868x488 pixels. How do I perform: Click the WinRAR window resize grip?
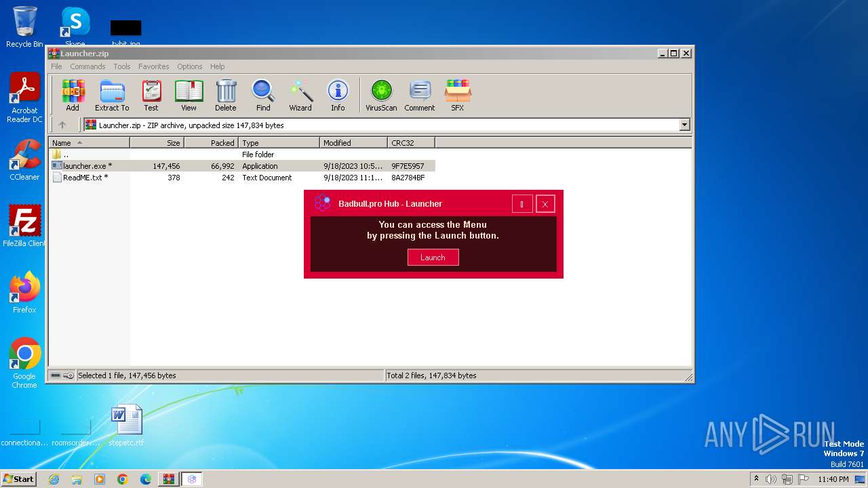tap(688, 377)
